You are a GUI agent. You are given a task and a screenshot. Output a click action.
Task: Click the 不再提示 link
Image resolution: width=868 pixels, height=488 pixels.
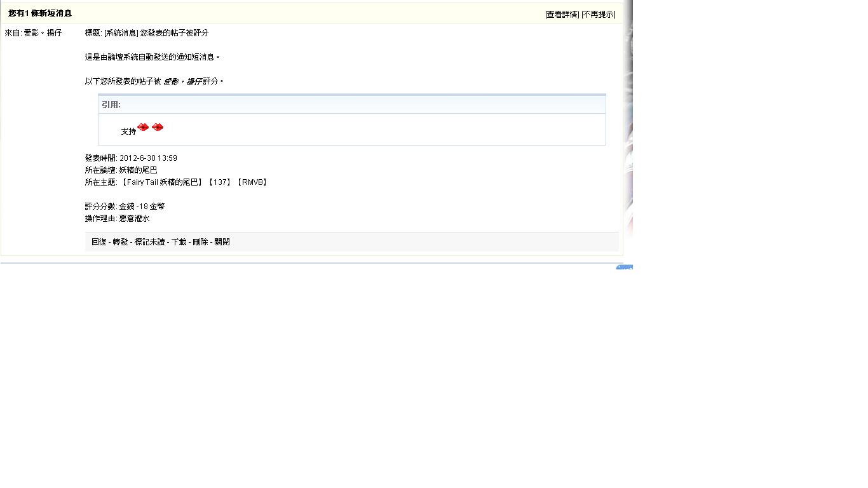[x=599, y=15]
